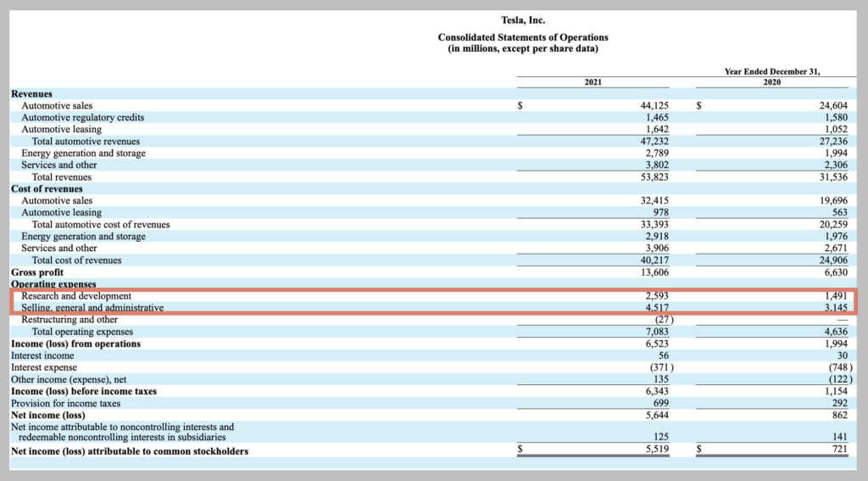
Task: Click common stockholders net income '721'
Action: point(840,450)
